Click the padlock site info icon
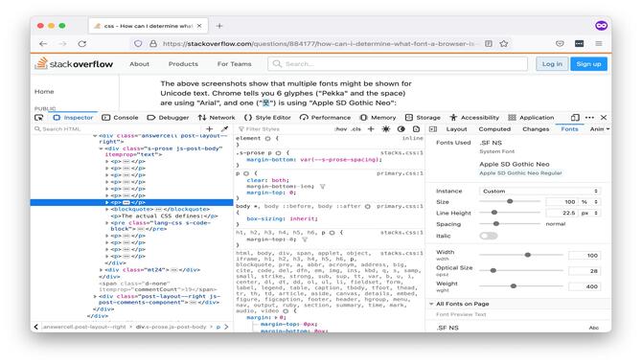The height and width of the screenshot is (364, 642). 152,44
